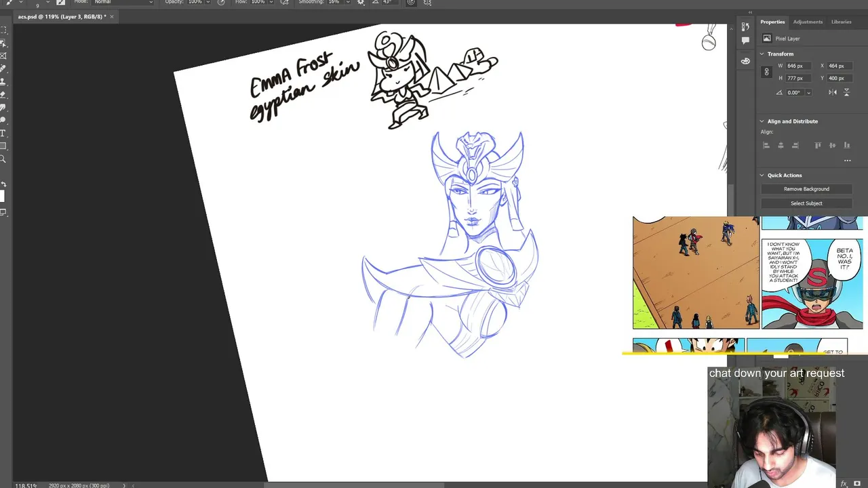Open smoothing options gear
868x488 pixels.
pos(361,3)
